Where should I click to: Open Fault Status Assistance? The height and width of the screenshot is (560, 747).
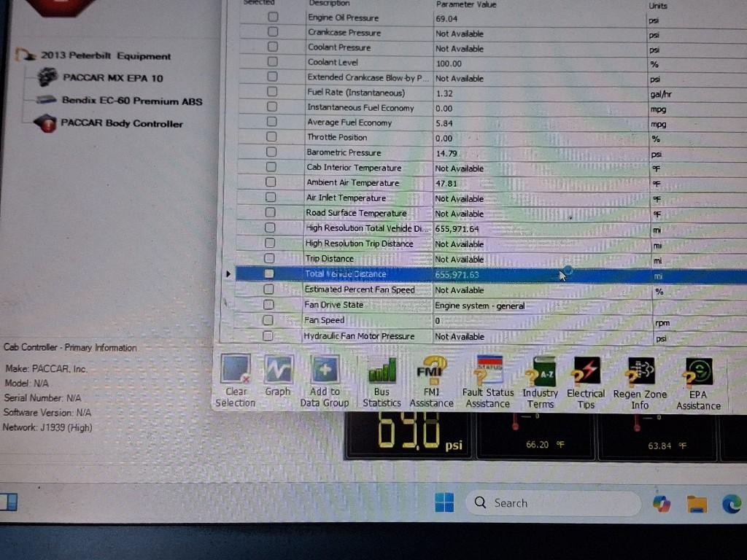(488, 370)
